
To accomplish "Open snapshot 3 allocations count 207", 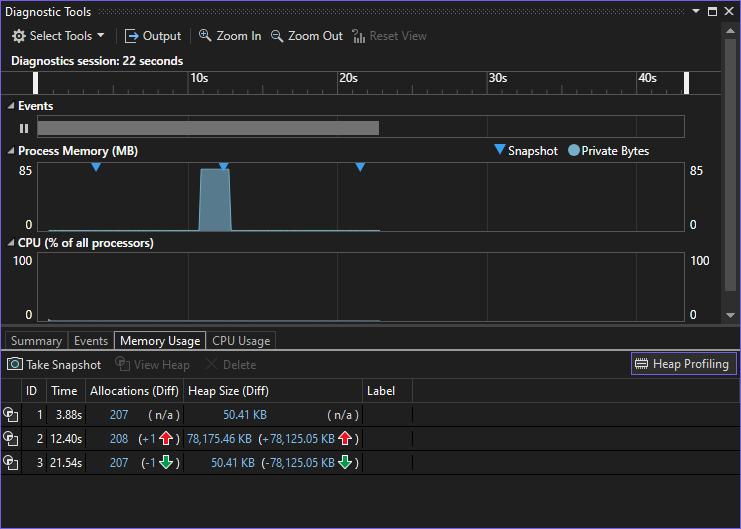I will click(119, 463).
